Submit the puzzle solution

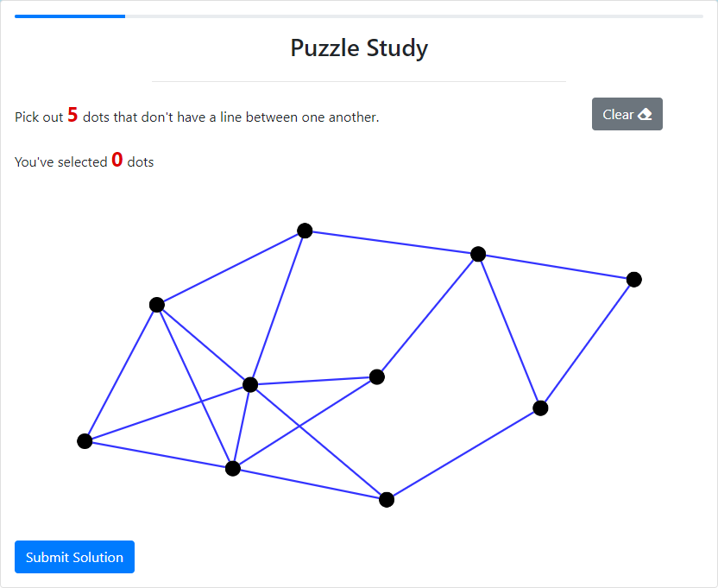point(74,557)
